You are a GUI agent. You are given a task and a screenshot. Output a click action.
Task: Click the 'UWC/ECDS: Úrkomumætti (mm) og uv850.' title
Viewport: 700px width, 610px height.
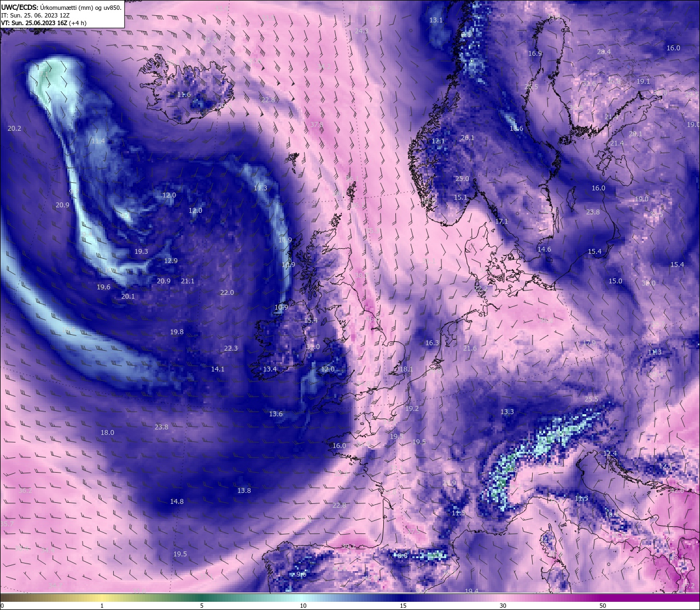click(61, 8)
